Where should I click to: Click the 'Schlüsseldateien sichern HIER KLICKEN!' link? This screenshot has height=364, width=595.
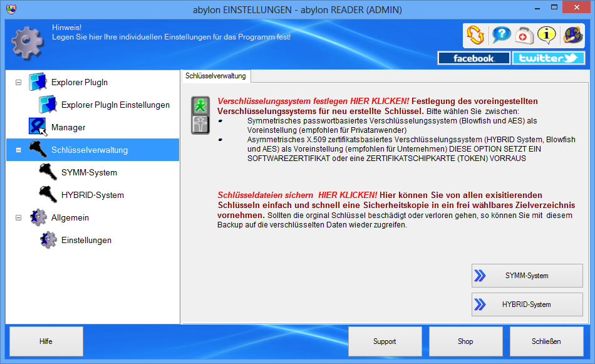(297, 195)
